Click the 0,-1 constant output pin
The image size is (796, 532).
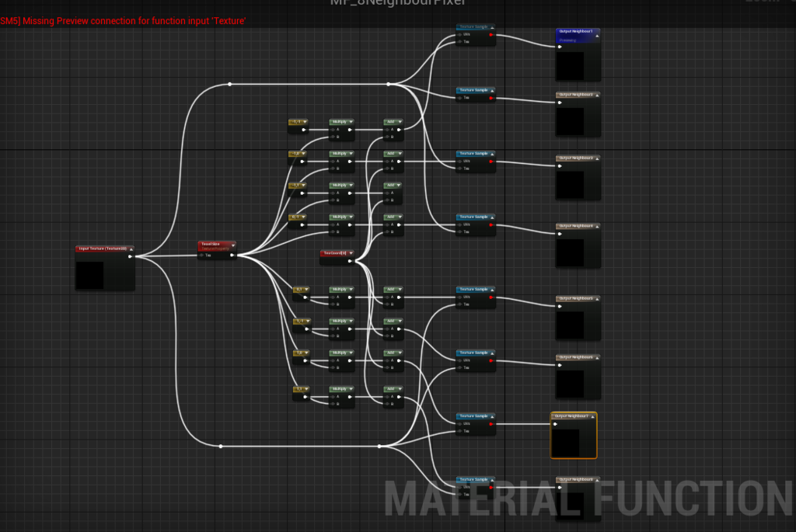pos(302,224)
